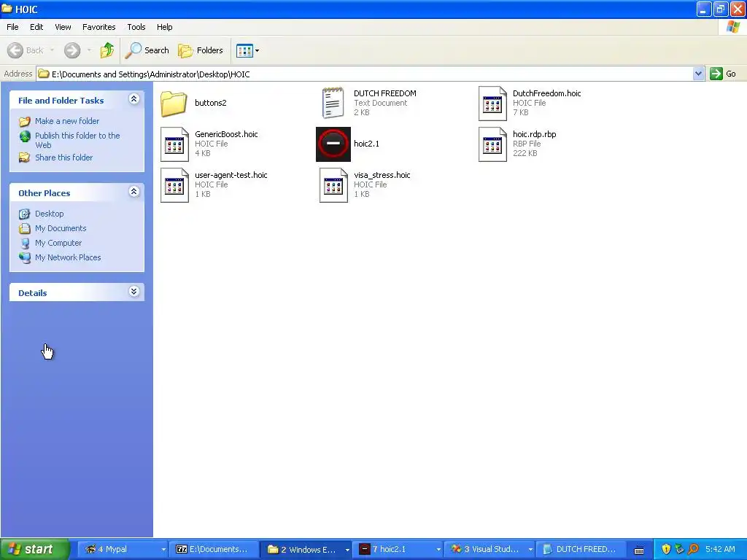Screen dimensions: 747x560
Task: Click the Make a new folder icon
Action: [25, 122]
